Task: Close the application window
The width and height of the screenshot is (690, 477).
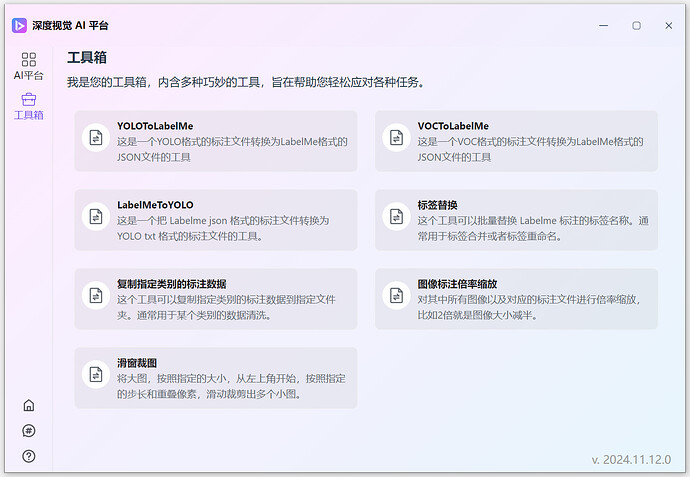Action: (669, 26)
